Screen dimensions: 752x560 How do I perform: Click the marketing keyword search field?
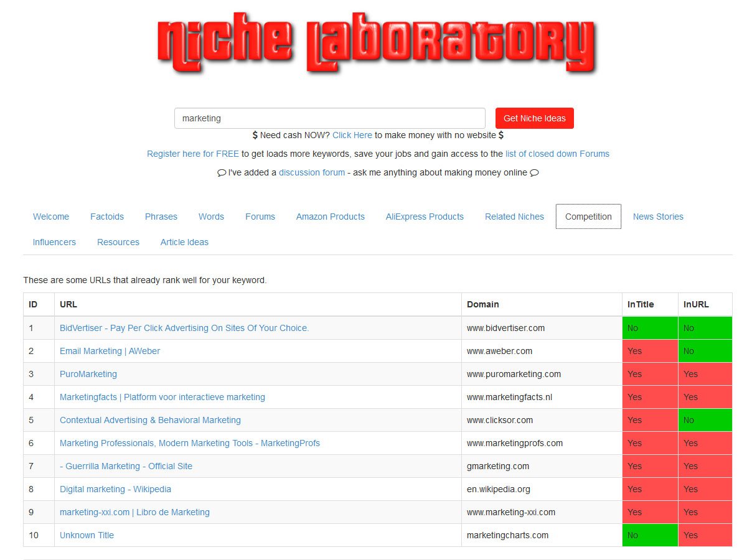click(x=330, y=118)
